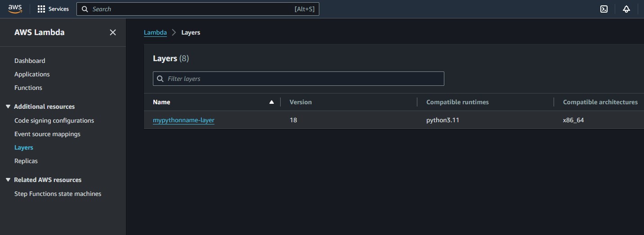
Task: Open Functions in the sidebar
Action: pyautogui.click(x=28, y=88)
